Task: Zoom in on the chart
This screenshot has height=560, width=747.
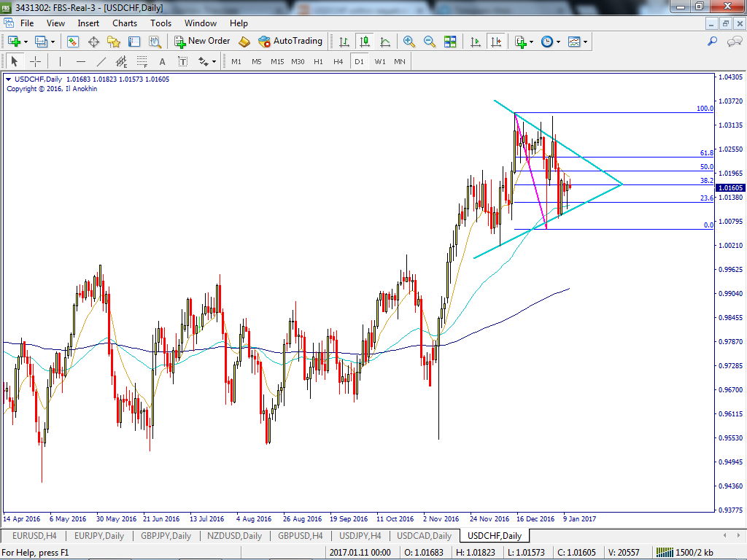Action: 409,42
